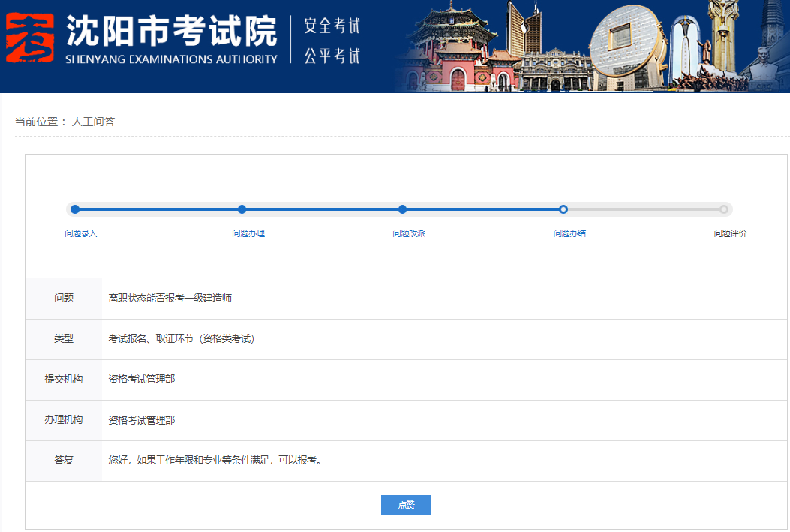
Task: Open the 人工问答 breadcrumb link
Action: (x=94, y=121)
